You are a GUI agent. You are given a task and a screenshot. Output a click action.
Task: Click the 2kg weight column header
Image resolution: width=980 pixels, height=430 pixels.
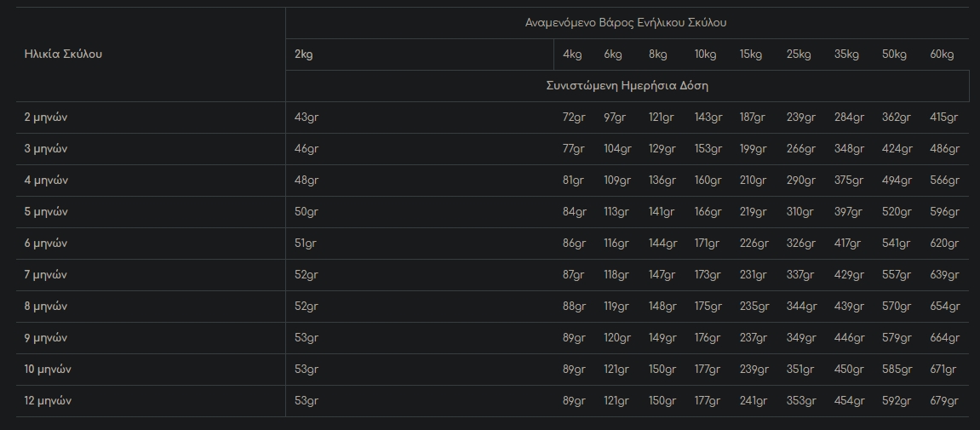click(304, 54)
